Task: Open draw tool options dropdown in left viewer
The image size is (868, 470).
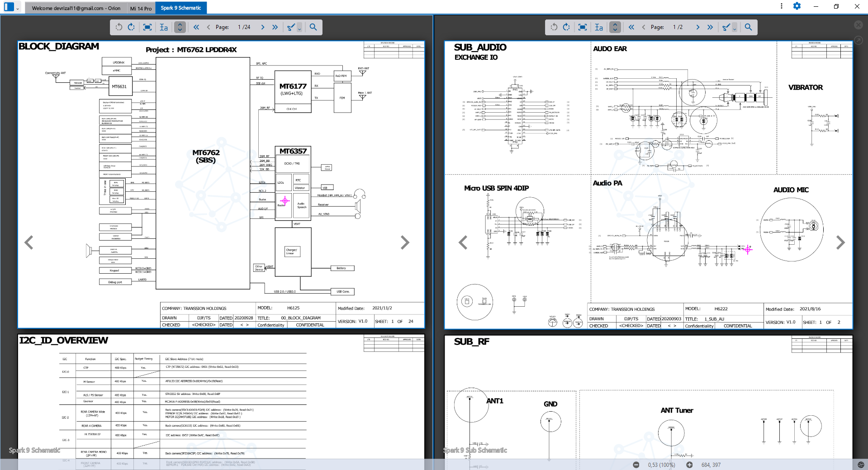Action: (x=299, y=28)
